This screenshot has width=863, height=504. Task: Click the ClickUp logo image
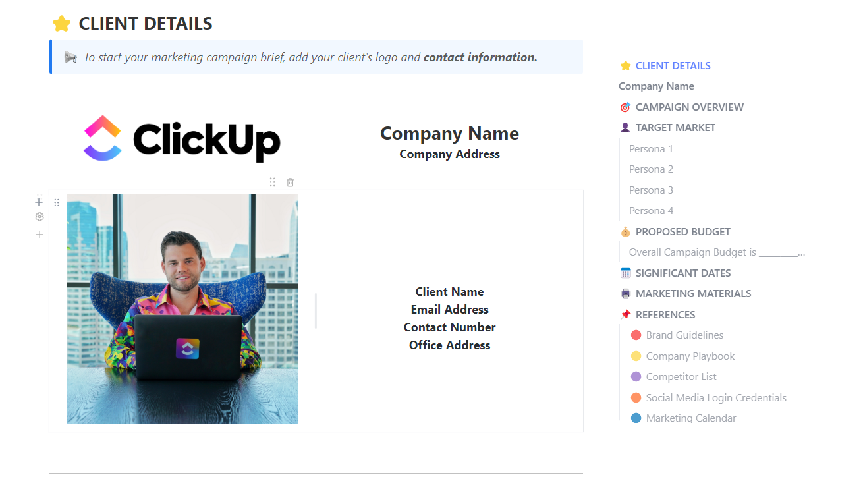click(x=182, y=139)
